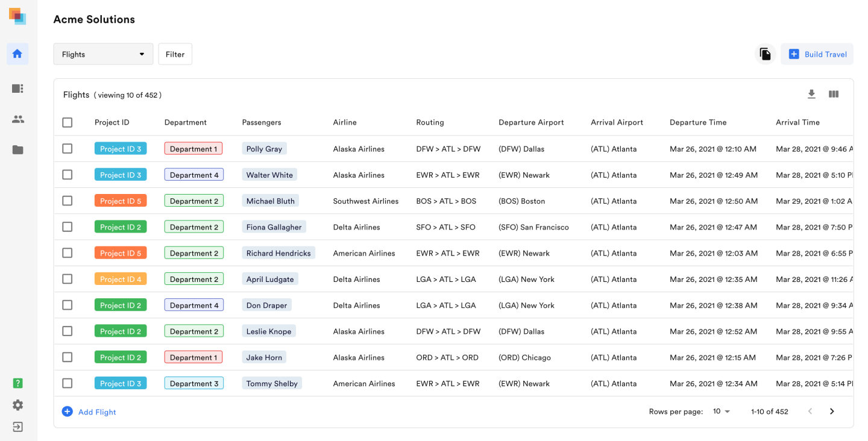Open the Flights view dropdown
The image size is (868, 441).
coord(103,54)
